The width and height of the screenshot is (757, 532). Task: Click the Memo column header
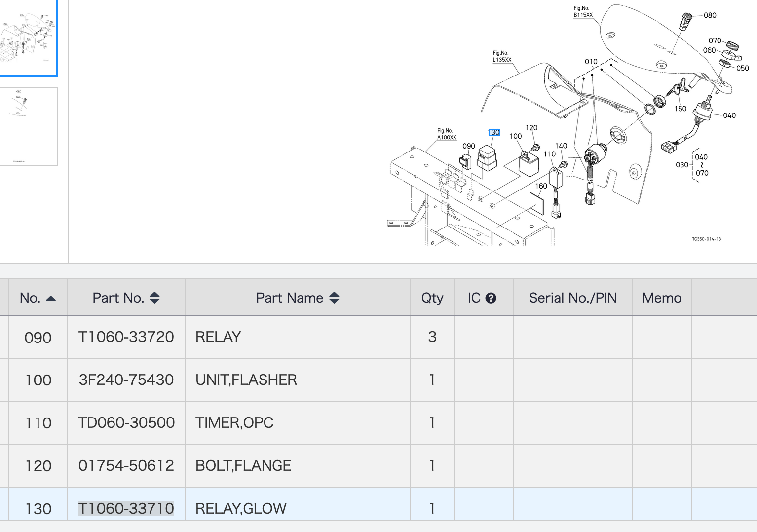click(662, 298)
